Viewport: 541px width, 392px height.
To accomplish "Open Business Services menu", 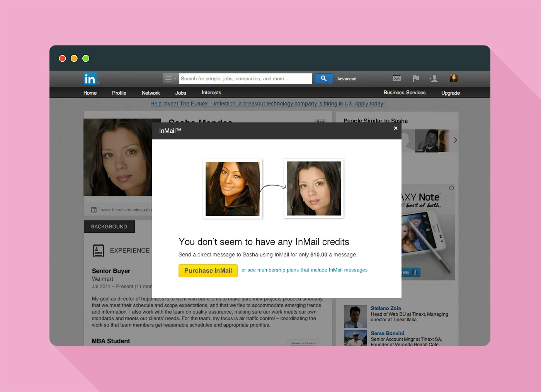I will click(405, 93).
